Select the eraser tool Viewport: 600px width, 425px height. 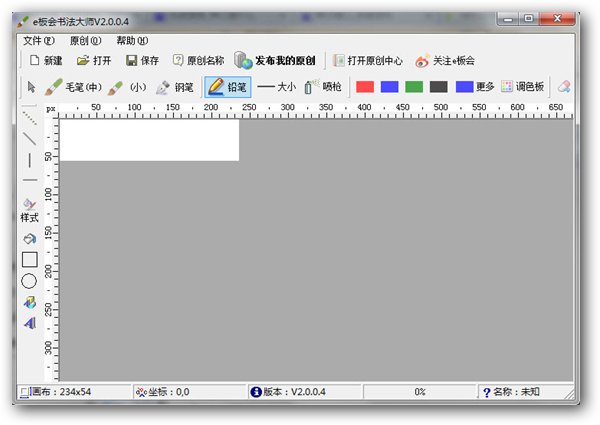click(x=564, y=87)
